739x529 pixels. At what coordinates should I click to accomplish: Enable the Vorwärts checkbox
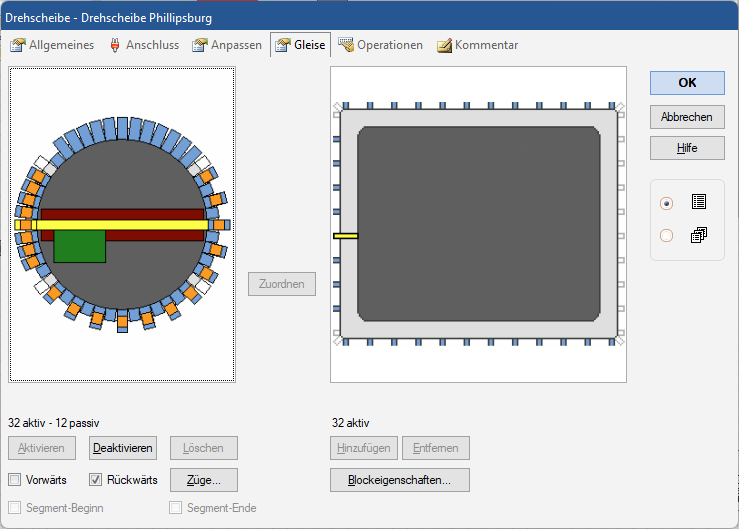tap(15, 480)
